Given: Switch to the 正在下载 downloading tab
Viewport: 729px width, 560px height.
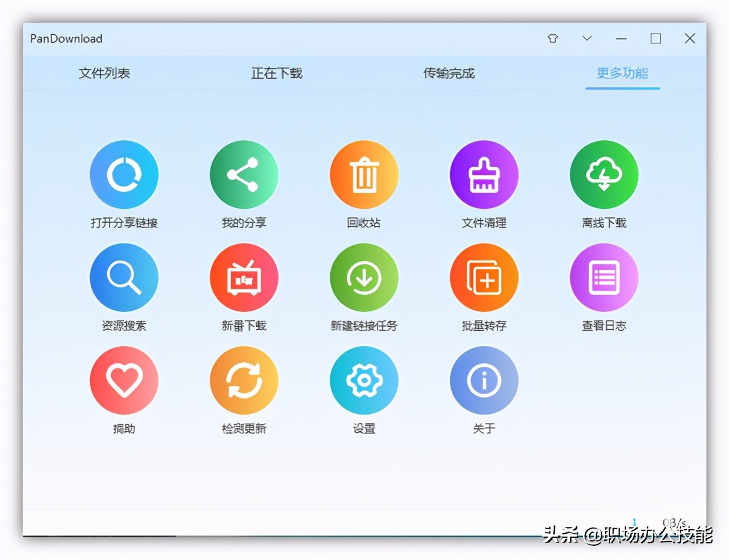Looking at the screenshot, I should click(277, 73).
